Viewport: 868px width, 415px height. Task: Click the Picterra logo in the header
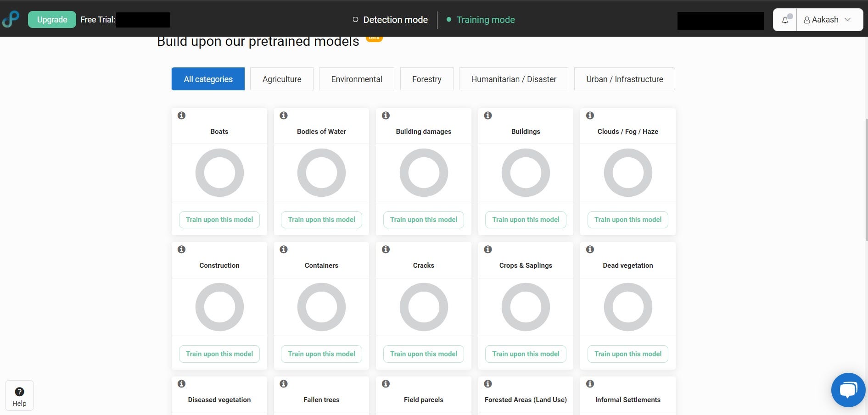pos(11,19)
